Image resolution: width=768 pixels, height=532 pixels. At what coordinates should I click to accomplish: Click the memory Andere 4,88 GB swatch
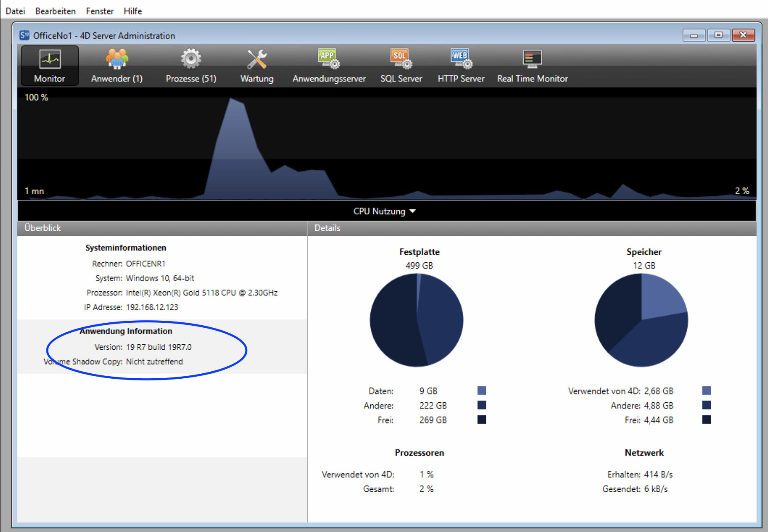(707, 405)
